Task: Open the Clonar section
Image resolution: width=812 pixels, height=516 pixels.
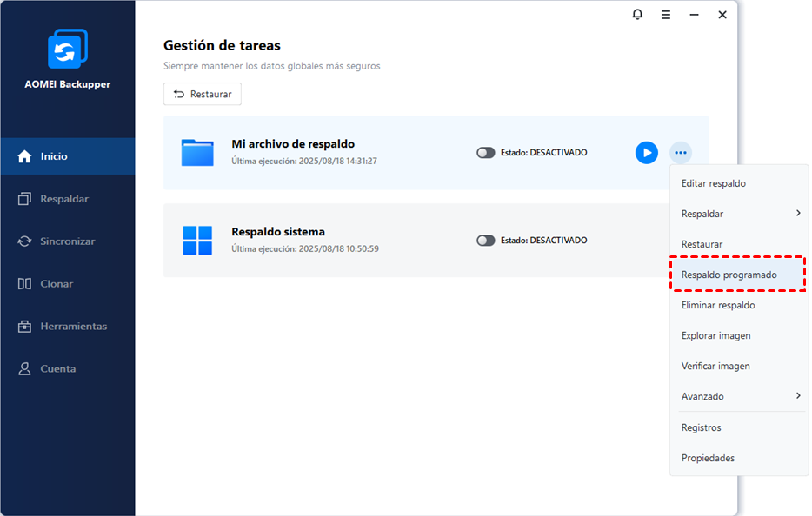Action: click(57, 284)
